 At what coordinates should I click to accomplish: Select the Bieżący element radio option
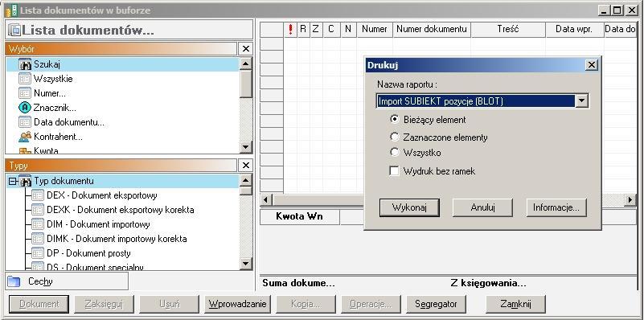(394, 120)
